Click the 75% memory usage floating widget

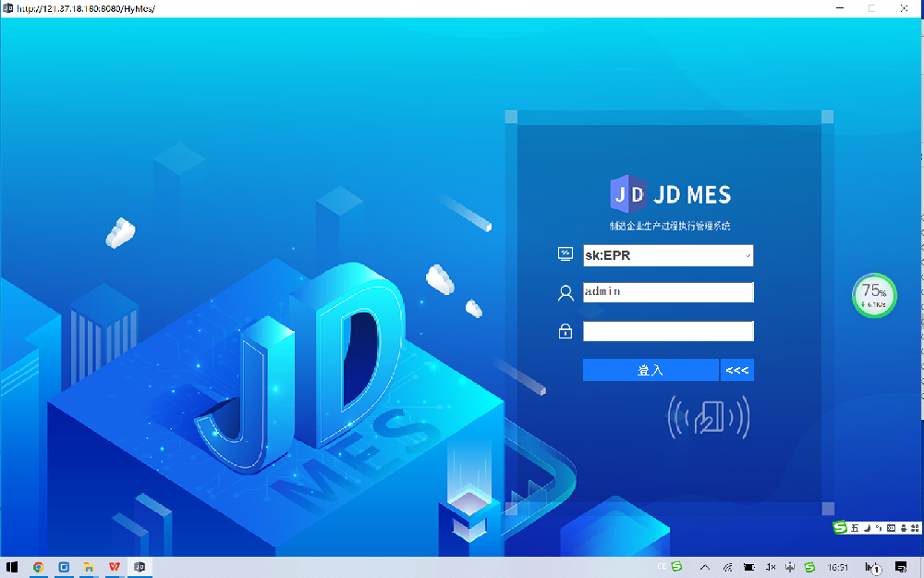pyautogui.click(x=874, y=295)
